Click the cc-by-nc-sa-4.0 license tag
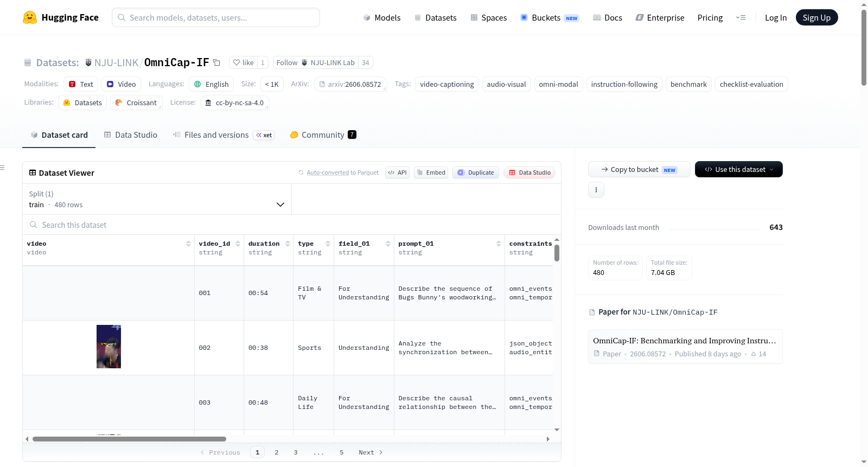 point(234,103)
